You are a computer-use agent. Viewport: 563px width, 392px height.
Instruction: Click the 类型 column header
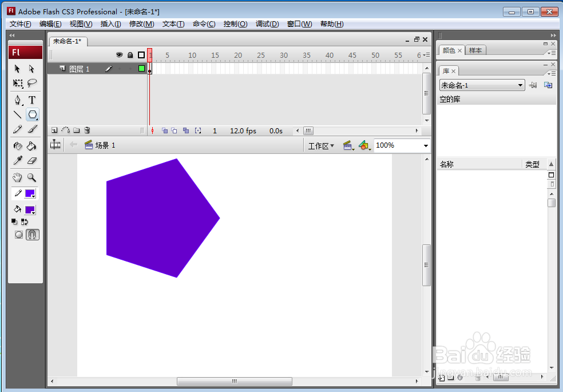pos(533,164)
